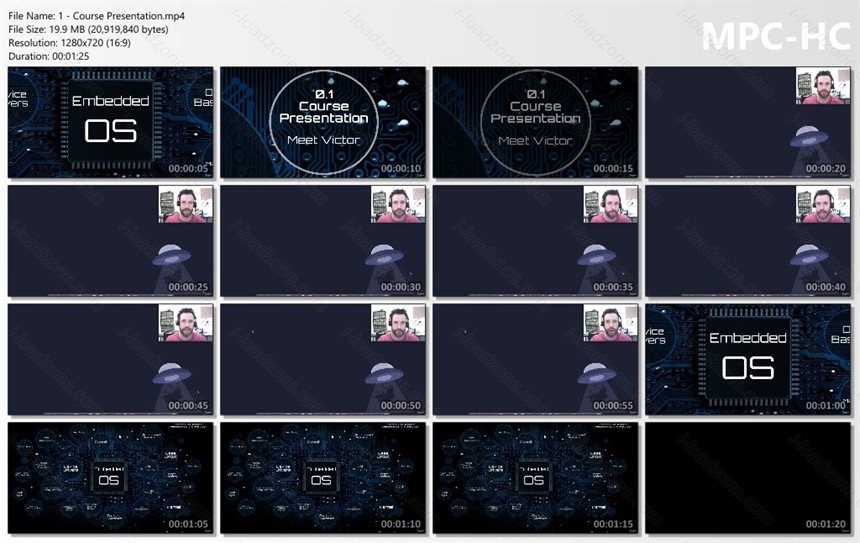Viewport: 860px width, 543px height.
Task: Open the faded title frame at 00:00:15
Action: [535, 122]
